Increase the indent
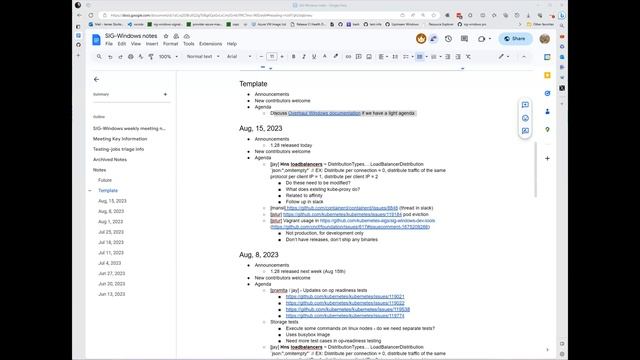 458,57
